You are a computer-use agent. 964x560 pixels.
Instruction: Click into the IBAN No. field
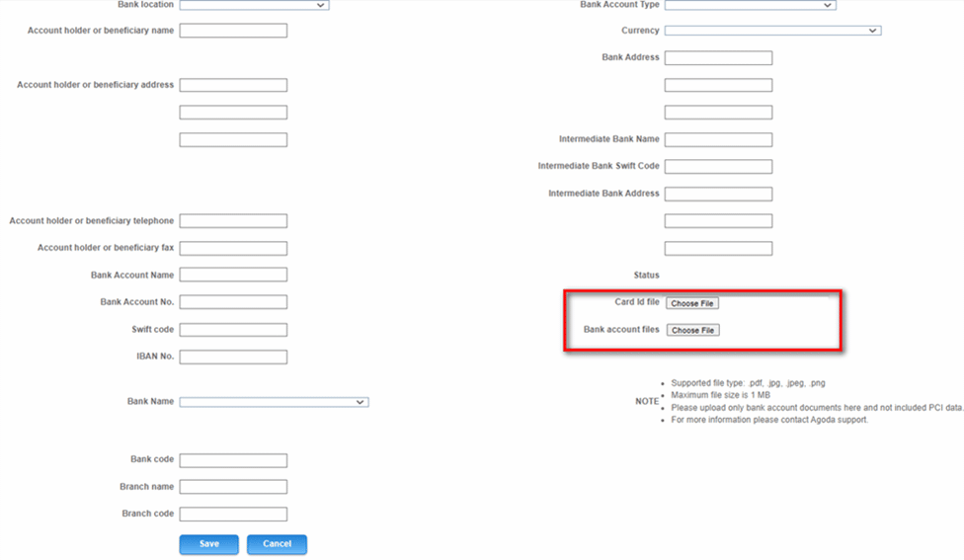pos(233,357)
